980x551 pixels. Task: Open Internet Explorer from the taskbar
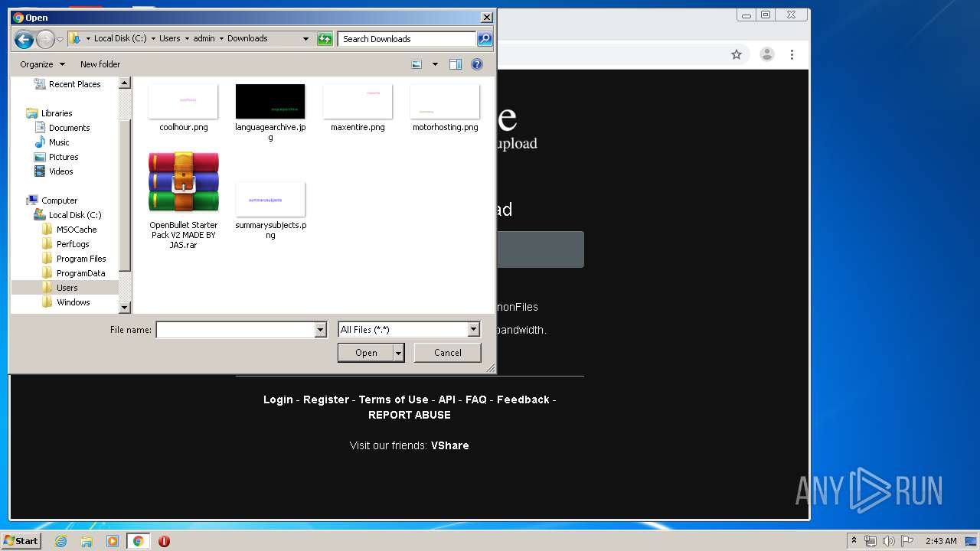[x=60, y=541]
